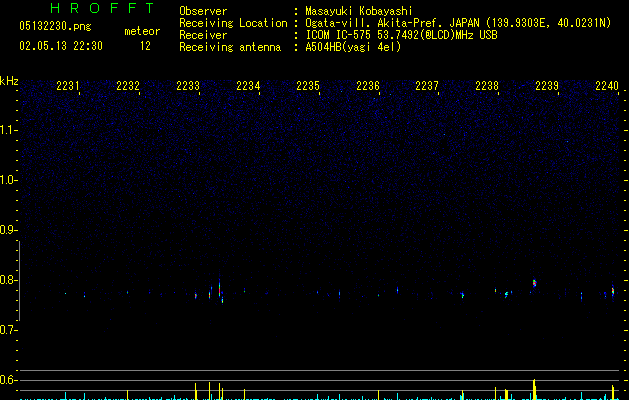
Task: Click the Observer label
Action: click(203, 11)
